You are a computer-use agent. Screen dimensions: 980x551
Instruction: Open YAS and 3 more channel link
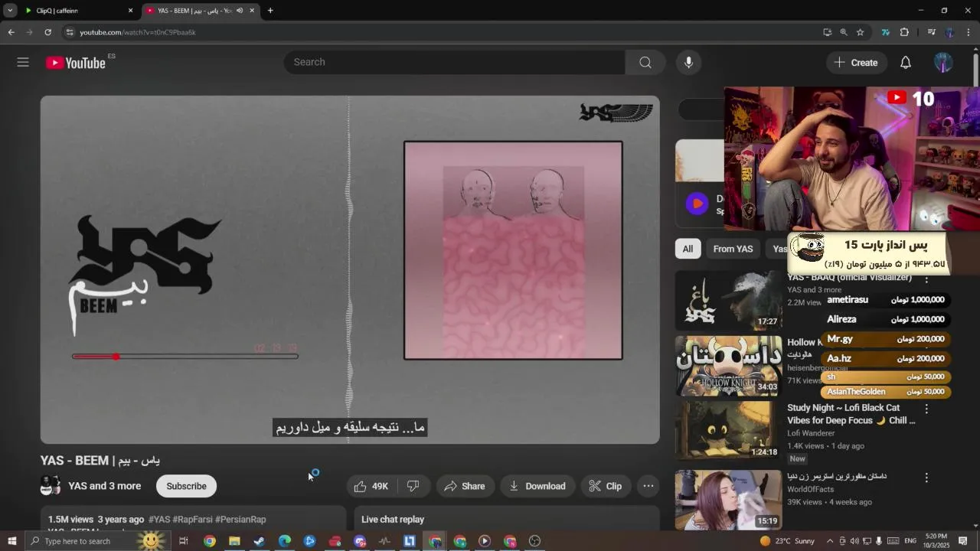click(104, 486)
